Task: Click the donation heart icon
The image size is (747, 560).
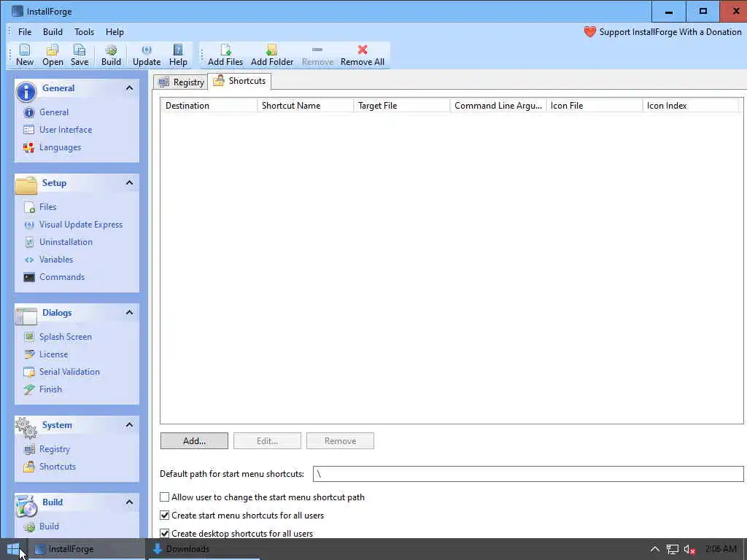Action: pyautogui.click(x=589, y=32)
